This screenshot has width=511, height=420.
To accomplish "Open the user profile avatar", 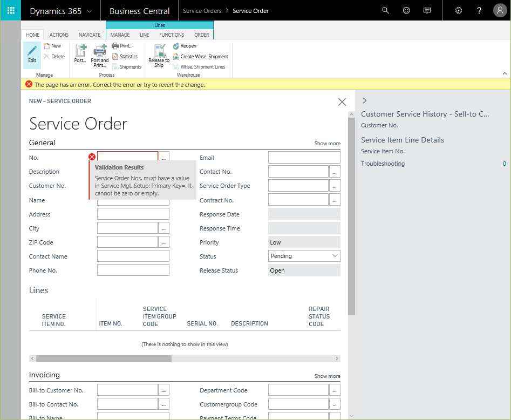I will click(x=500, y=10).
